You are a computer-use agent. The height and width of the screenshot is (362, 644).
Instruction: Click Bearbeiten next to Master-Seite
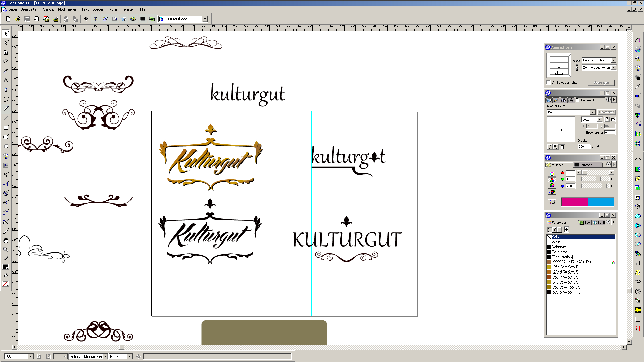607,112
